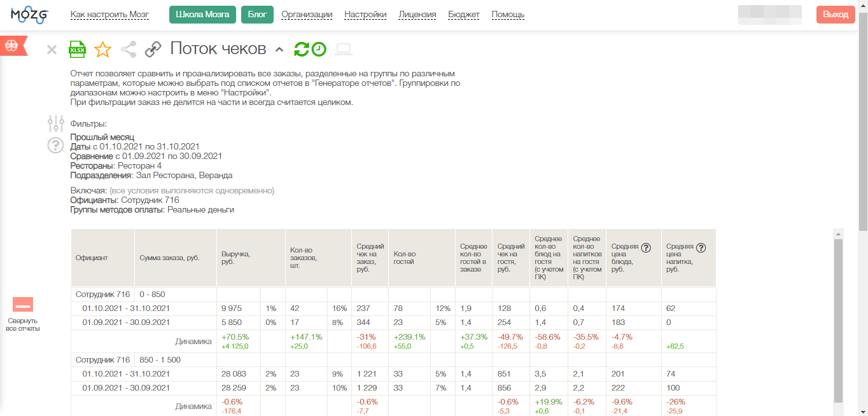868x416 pixels.
Task: Click the green refresh-with-clock icon
Action: [310, 49]
